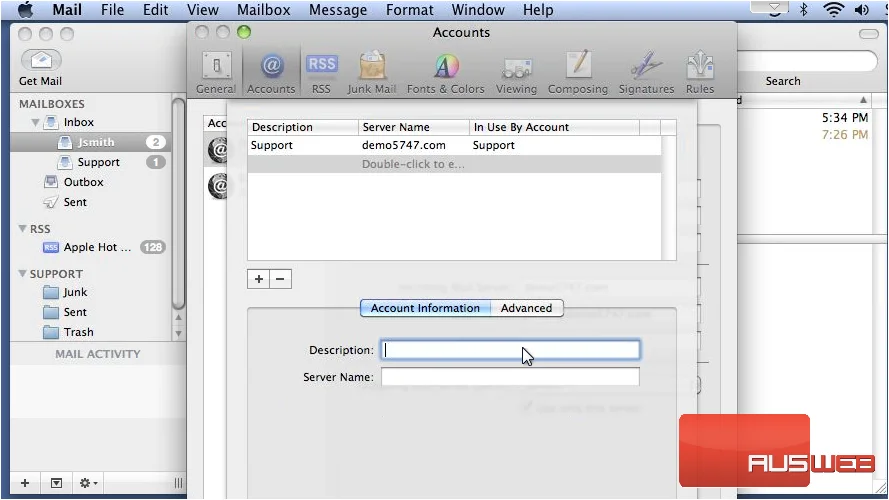Click the Description input field
This screenshot has width=889, height=500.
pyautogui.click(x=510, y=350)
